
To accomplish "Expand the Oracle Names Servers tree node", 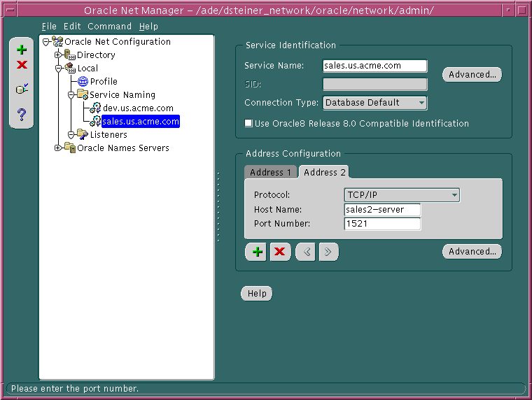I will 58,148.
